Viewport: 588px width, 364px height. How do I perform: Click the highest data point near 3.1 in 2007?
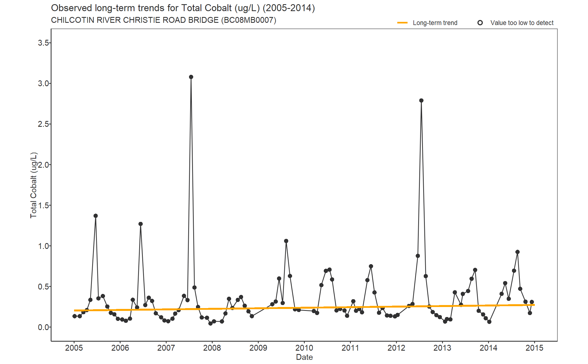coord(191,77)
